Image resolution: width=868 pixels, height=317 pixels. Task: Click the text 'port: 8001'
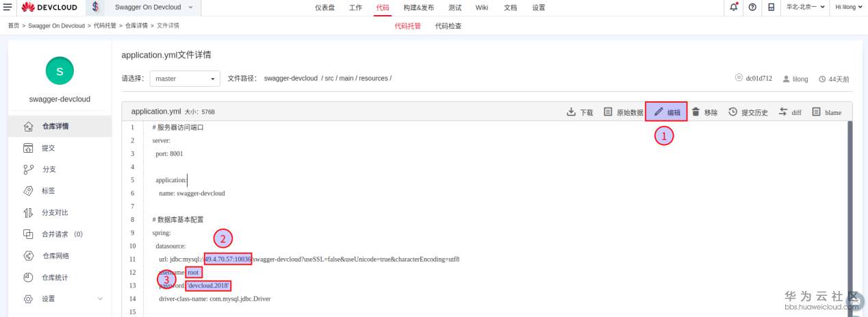[169, 154]
